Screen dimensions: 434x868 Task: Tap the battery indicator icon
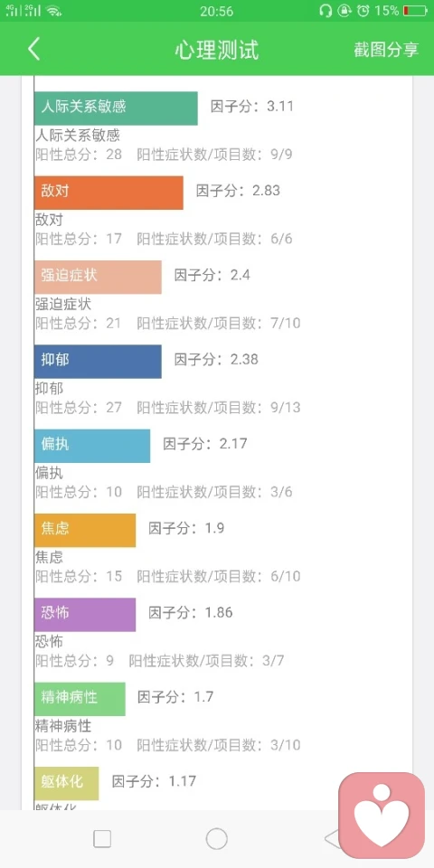point(415,11)
